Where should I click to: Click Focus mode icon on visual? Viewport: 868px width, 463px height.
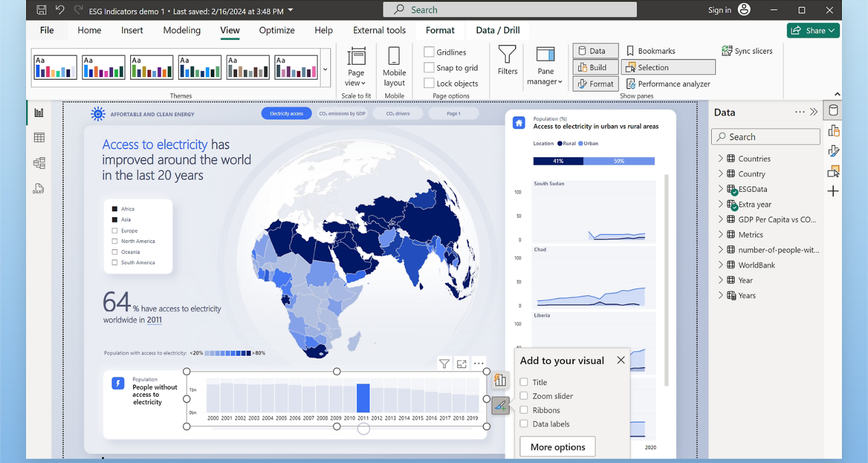(461, 364)
